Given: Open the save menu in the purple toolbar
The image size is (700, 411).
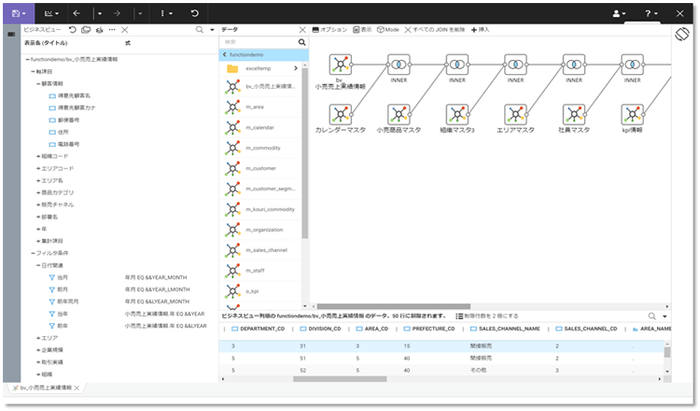Looking at the screenshot, I should [x=18, y=13].
